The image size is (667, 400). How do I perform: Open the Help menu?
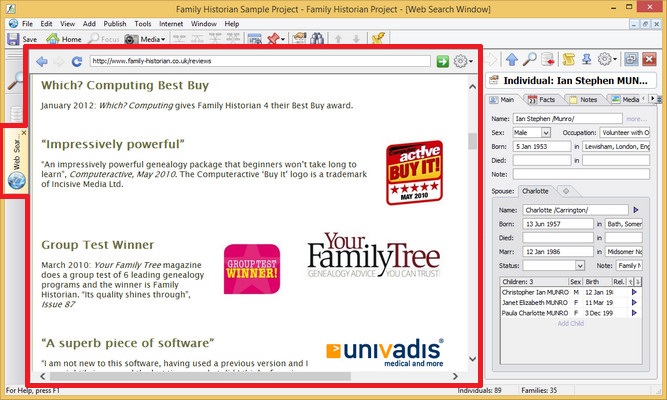click(x=231, y=24)
